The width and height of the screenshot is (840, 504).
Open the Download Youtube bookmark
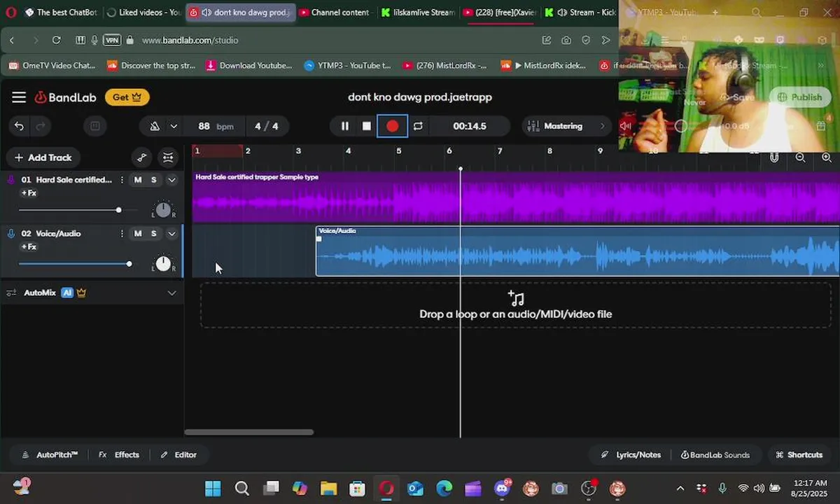[x=249, y=66]
